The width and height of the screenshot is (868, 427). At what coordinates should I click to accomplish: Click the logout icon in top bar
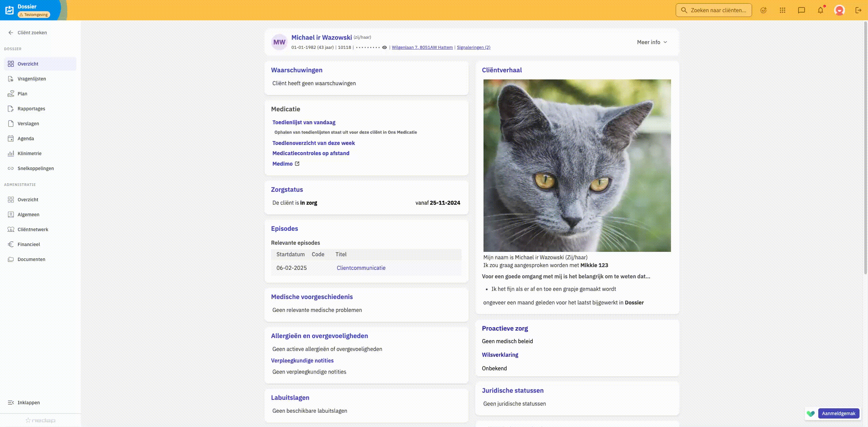coord(858,10)
